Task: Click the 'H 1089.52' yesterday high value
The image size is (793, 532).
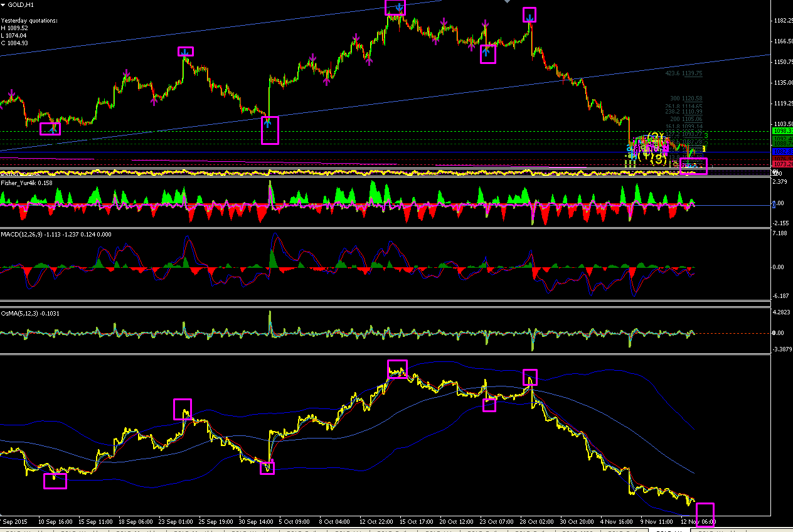Action: (x=14, y=28)
